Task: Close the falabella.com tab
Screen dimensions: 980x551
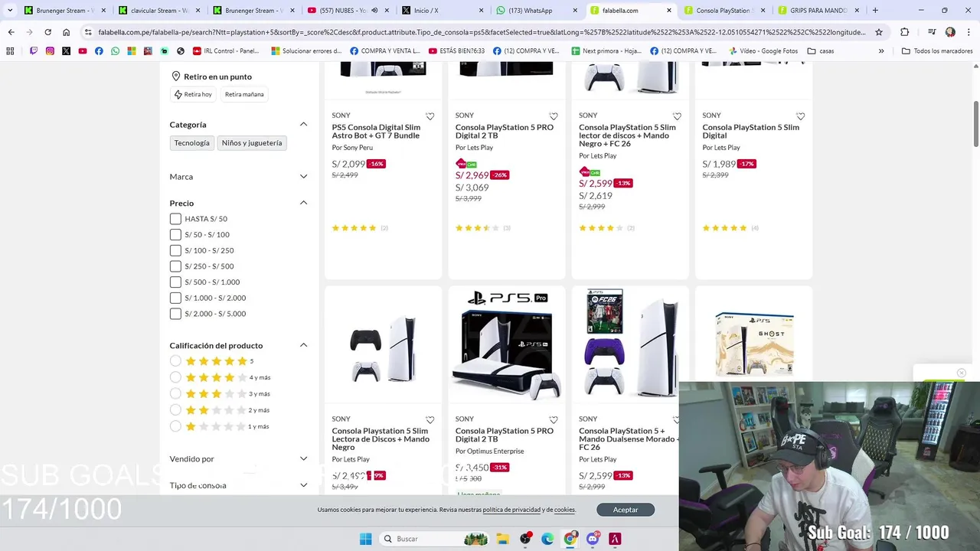Action: click(669, 11)
